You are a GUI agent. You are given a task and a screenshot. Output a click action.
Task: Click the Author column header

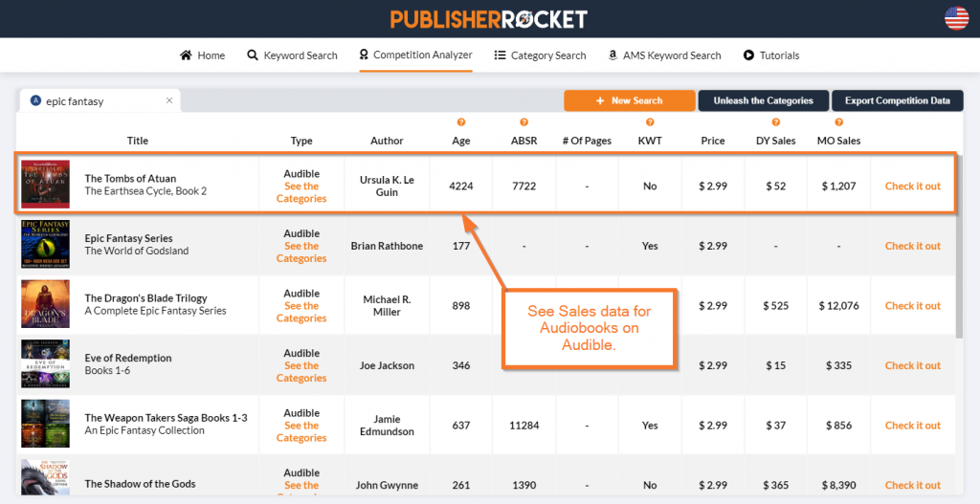[x=387, y=142]
